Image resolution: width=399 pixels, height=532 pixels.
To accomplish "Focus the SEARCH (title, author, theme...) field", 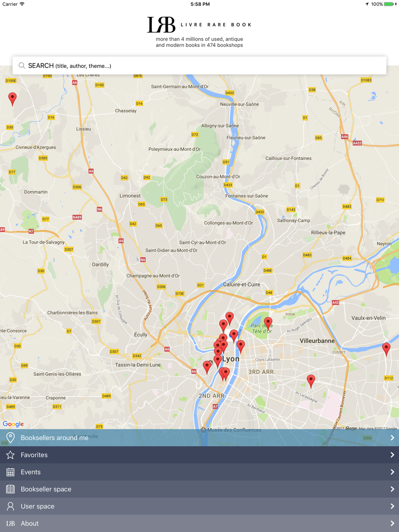I will (199, 65).
